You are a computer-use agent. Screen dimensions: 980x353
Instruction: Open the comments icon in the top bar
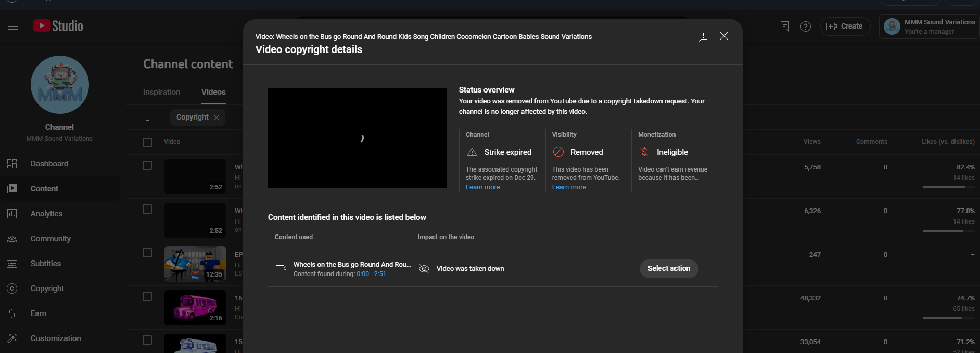(785, 26)
